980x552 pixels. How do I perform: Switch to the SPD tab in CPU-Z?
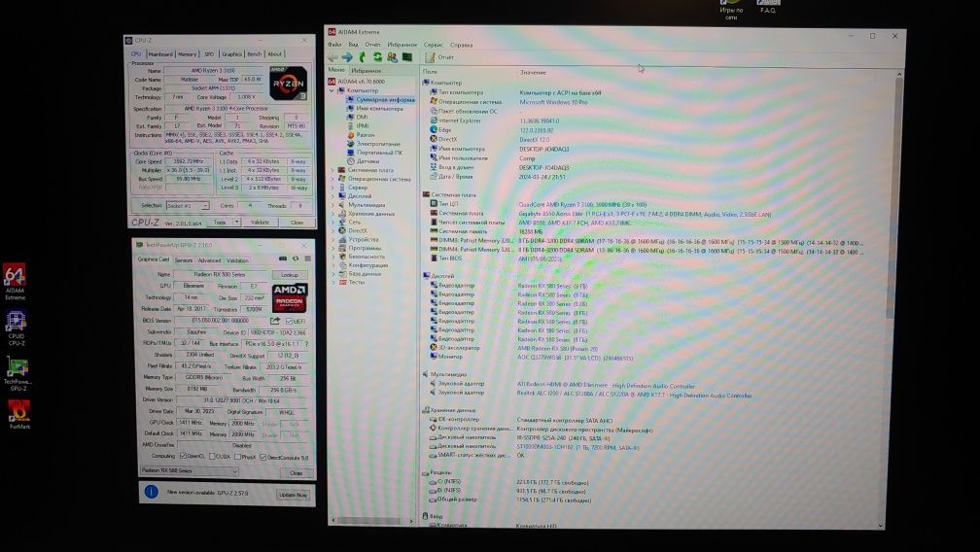point(209,54)
